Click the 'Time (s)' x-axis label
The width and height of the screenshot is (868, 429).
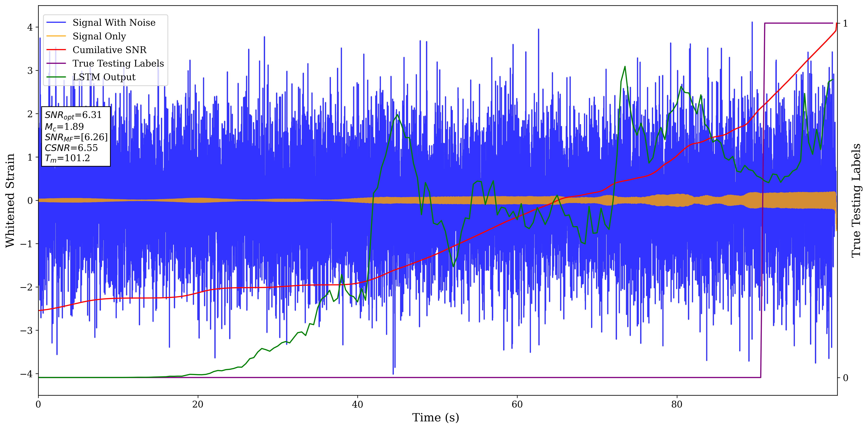pyautogui.click(x=435, y=418)
